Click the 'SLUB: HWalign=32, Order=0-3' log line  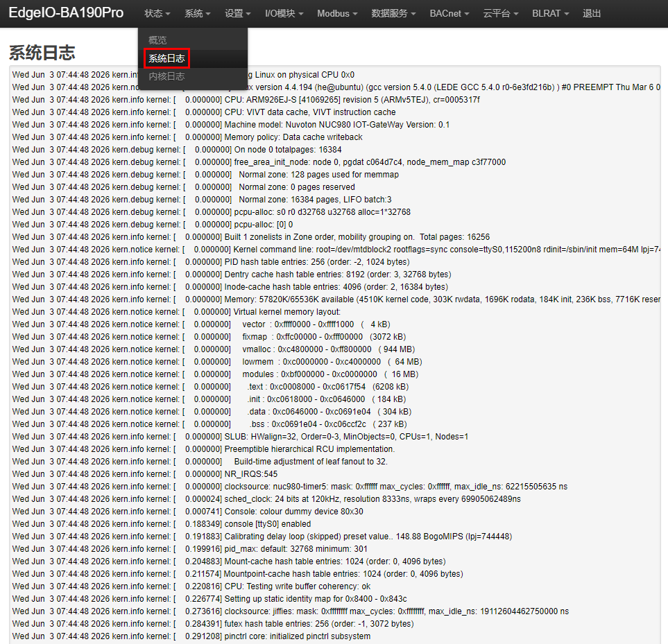coord(240,437)
